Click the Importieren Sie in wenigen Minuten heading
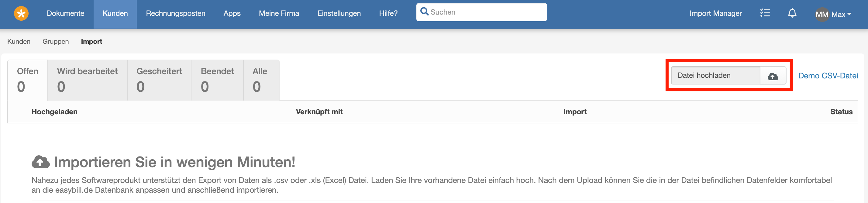Viewport: 868px width, 203px height. (x=174, y=162)
